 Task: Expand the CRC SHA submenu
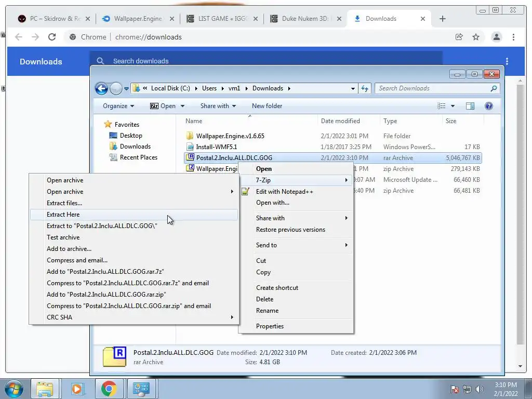click(134, 317)
